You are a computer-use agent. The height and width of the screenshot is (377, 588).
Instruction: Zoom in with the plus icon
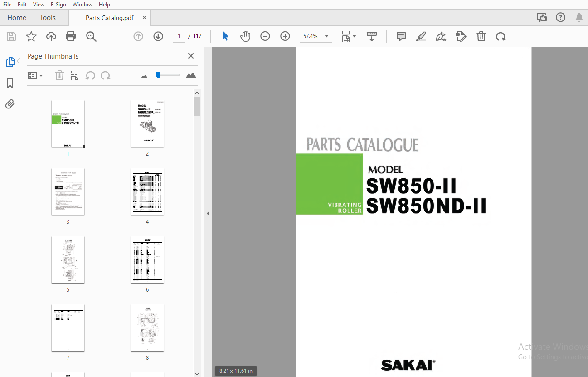tap(285, 36)
